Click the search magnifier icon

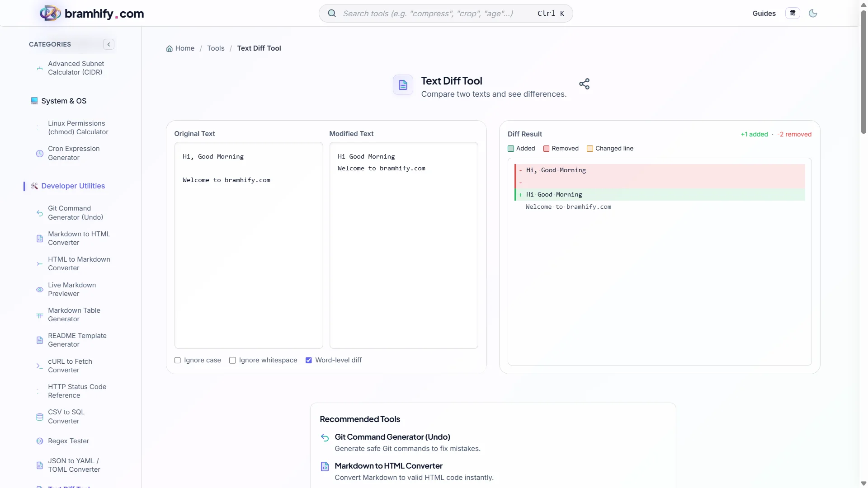pyautogui.click(x=332, y=14)
